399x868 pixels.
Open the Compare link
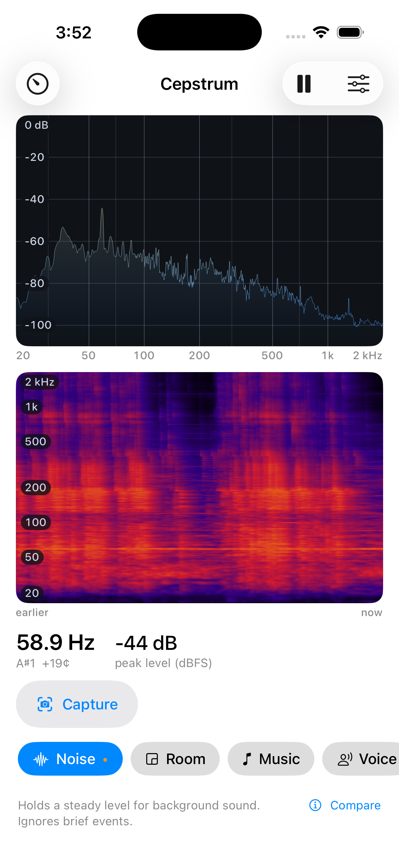(355, 805)
